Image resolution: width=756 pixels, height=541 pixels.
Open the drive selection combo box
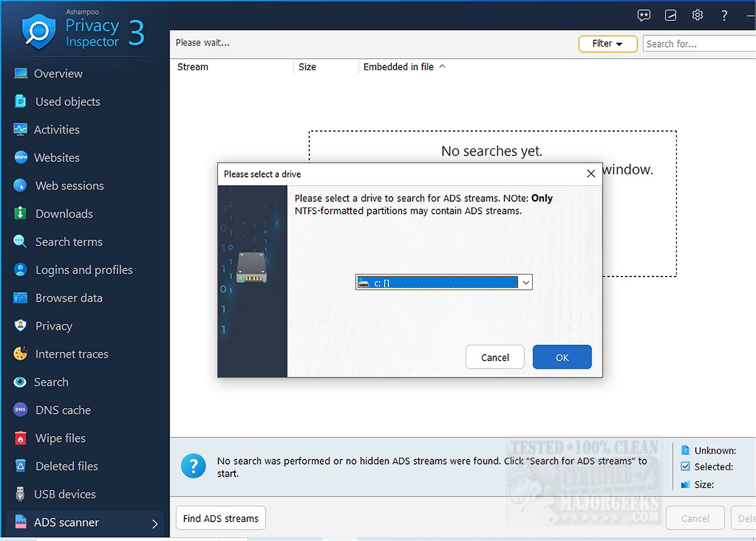[444, 283]
